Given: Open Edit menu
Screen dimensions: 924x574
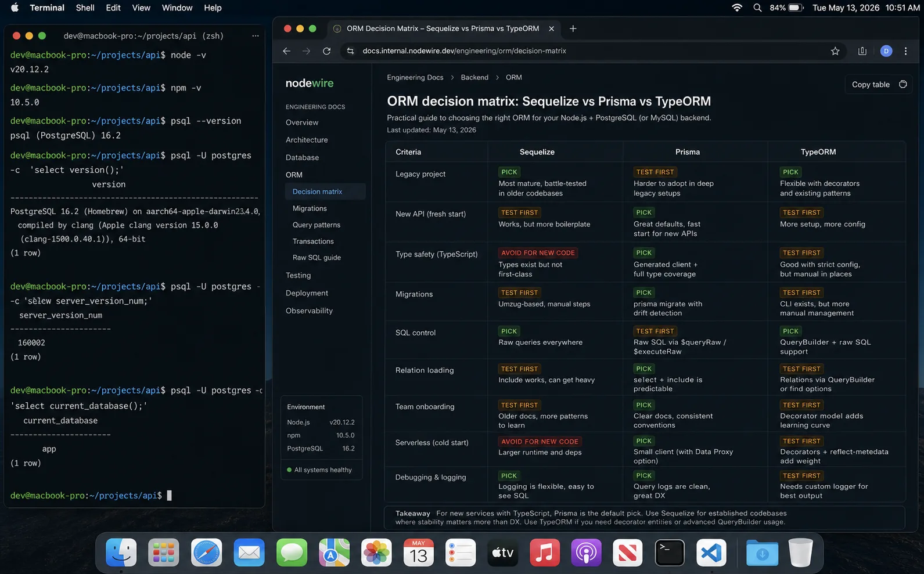Looking at the screenshot, I should (113, 8).
